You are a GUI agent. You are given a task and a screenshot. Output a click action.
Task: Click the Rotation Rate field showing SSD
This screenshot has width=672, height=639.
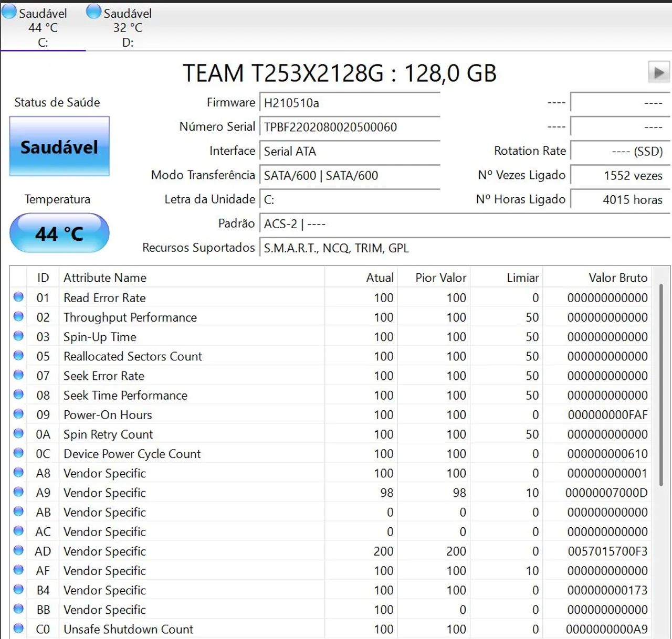620,151
